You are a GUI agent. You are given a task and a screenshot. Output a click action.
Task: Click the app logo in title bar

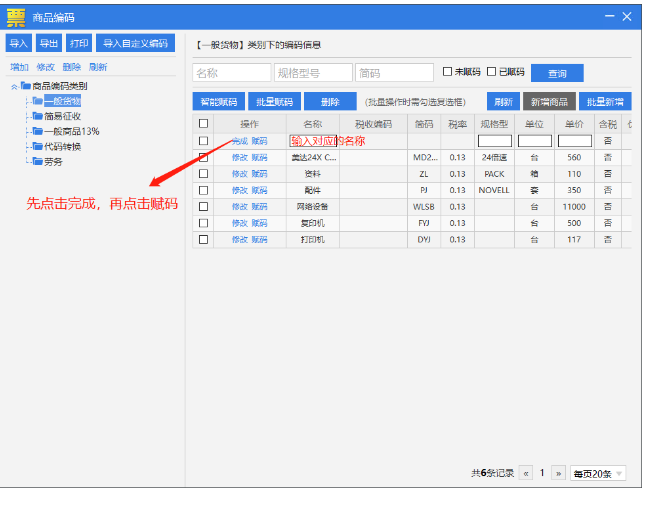pyautogui.click(x=16, y=16)
